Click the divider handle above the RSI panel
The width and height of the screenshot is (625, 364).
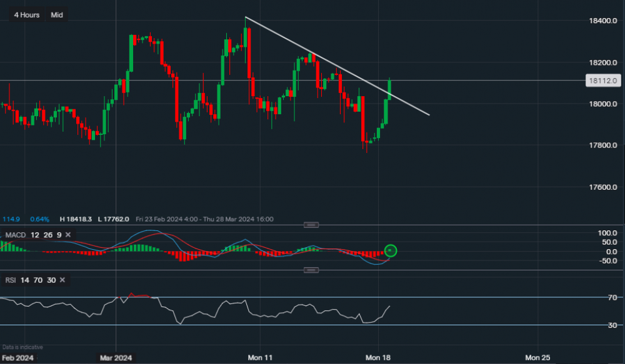(311, 270)
